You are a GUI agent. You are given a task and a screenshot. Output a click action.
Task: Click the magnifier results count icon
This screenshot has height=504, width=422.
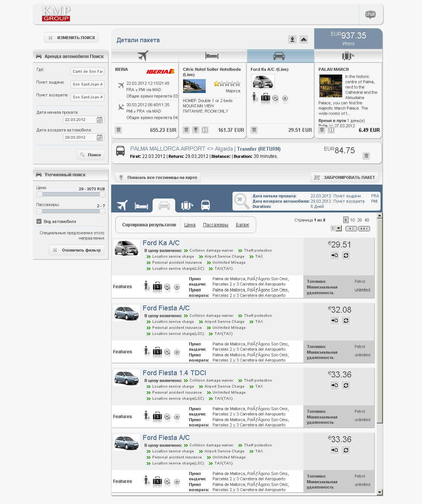click(x=241, y=200)
